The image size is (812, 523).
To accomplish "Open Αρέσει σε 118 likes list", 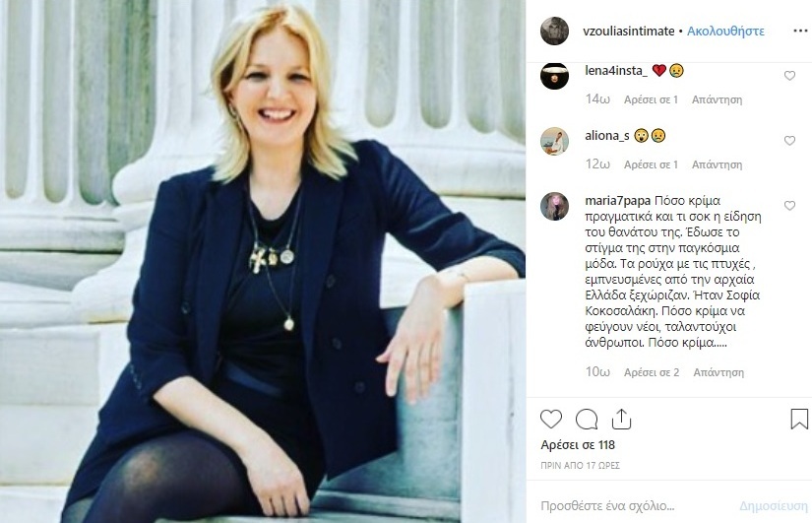I will pyautogui.click(x=578, y=445).
